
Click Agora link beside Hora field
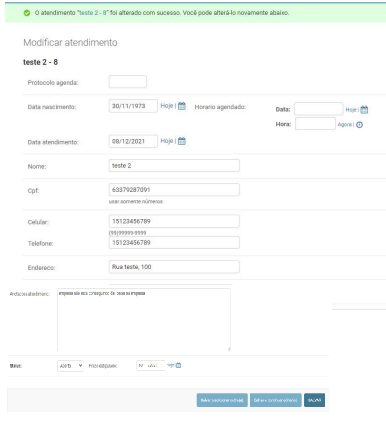pyautogui.click(x=345, y=124)
